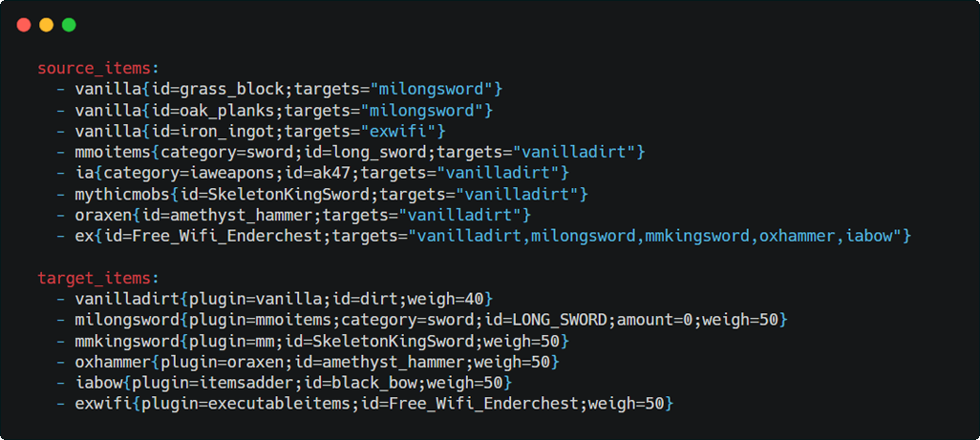Image resolution: width=980 pixels, height=440 pixels.
Task: Click the long comma-separated targets string
Action: pyautogui.click(x=659, y=236)
